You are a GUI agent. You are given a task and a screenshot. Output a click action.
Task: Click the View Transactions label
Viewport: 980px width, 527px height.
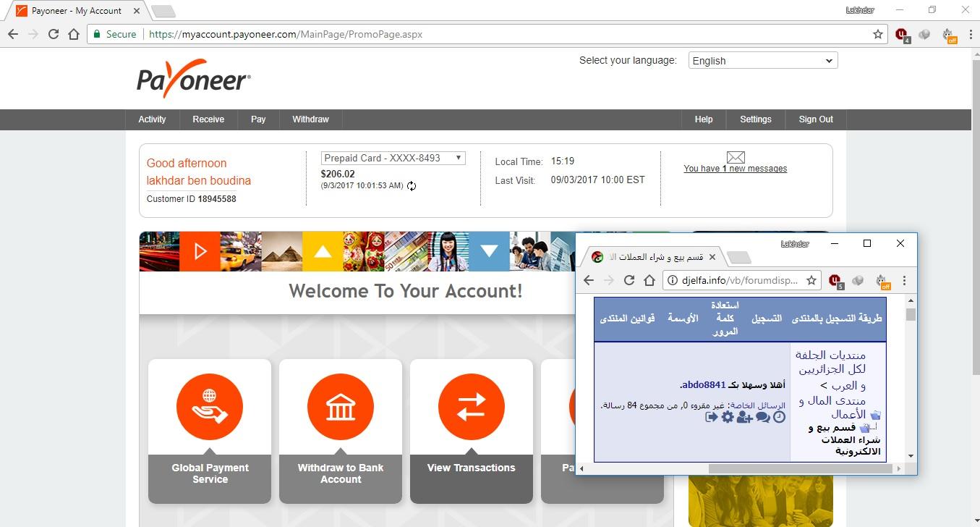(471, 468)
